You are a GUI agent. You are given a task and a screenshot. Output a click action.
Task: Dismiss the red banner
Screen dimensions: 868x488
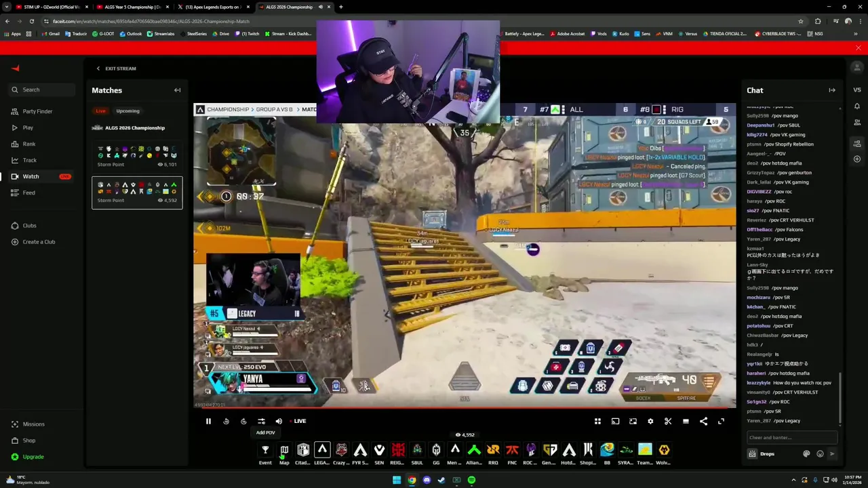coord(858,48)
